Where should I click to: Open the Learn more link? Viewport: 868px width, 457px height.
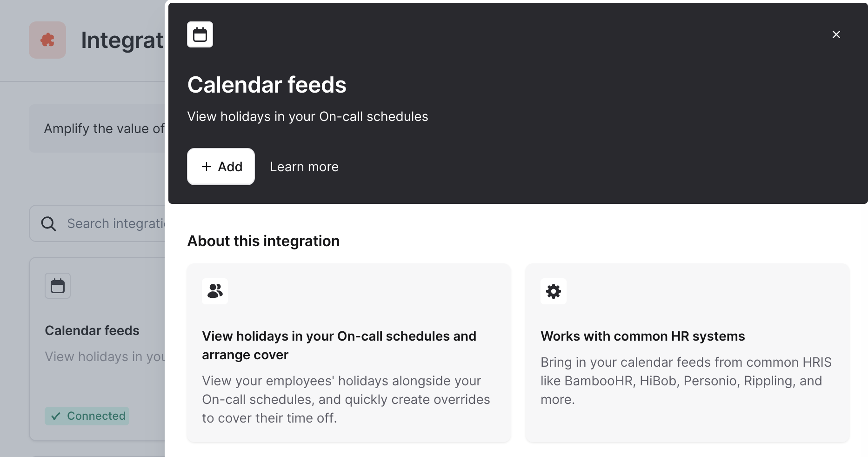pos(304,167)
